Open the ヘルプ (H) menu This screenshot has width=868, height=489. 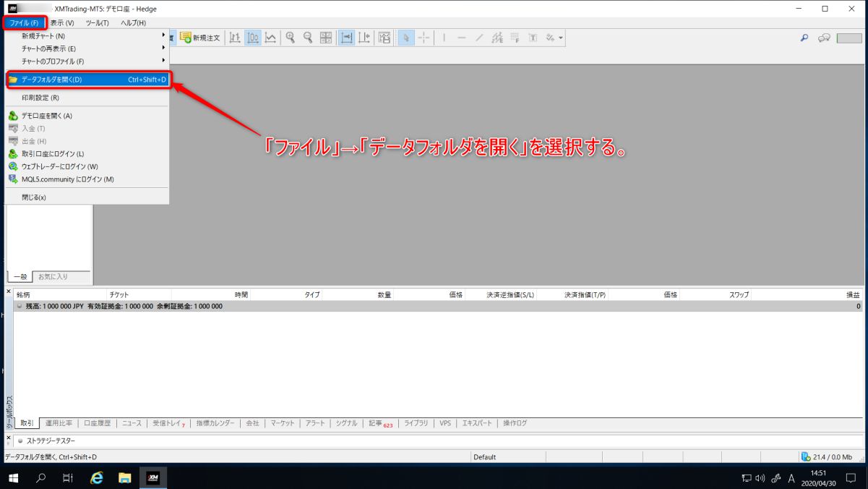[133, 23]
